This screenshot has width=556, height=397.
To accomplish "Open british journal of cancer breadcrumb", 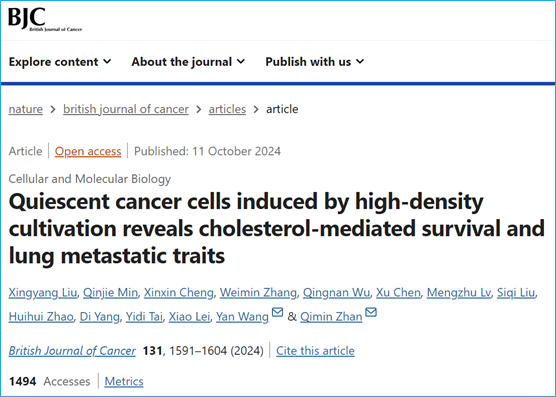I will (126, 109).
